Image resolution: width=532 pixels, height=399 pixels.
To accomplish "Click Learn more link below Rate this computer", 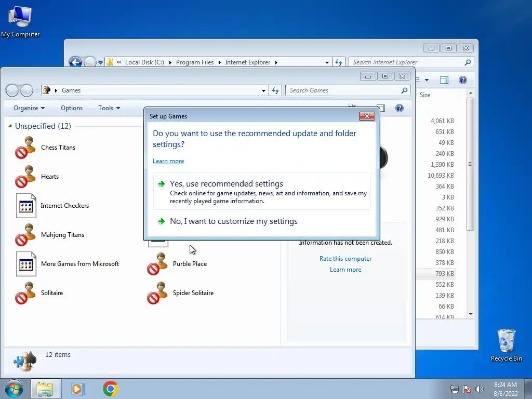I will click(x=345, y=270).
